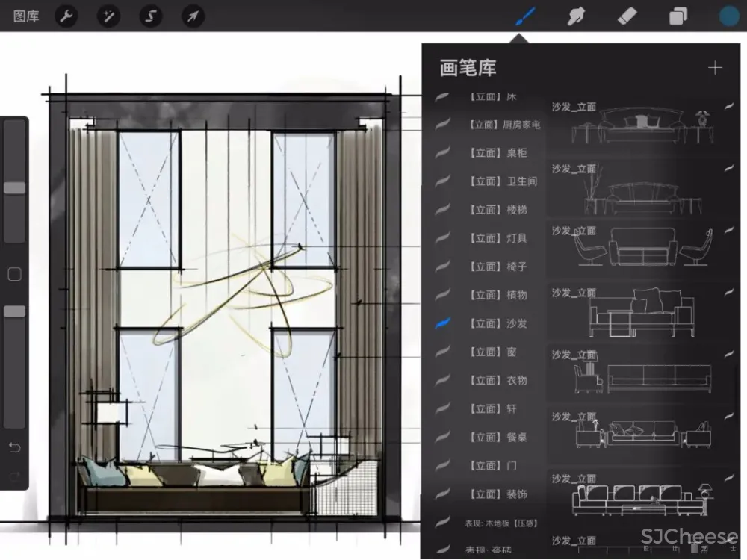Open the 图库 gallery

tap(26, 16)
